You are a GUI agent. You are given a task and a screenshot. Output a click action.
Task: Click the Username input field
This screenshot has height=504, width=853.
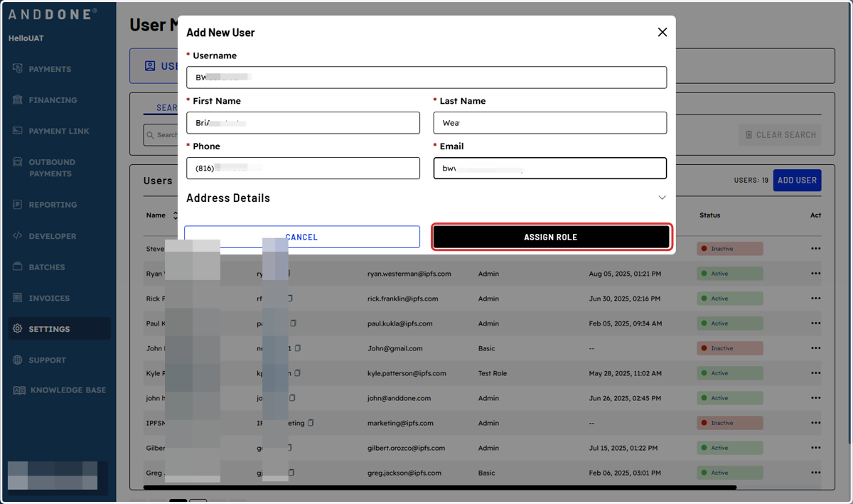[426, 77]
